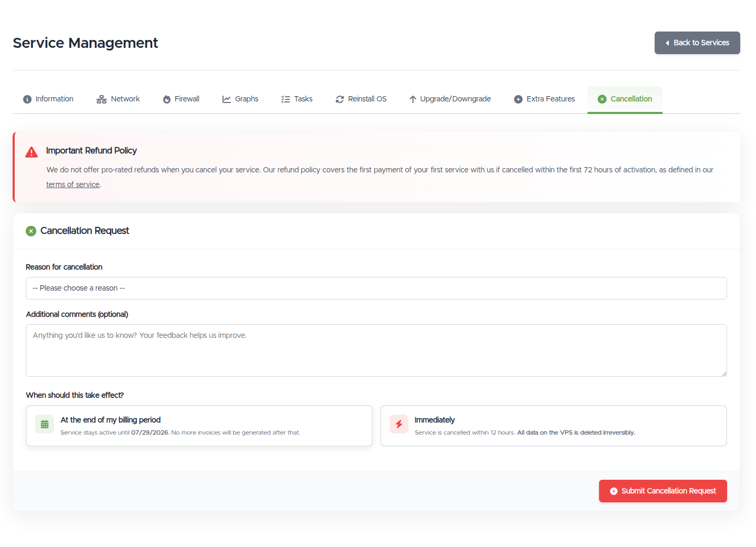This screenshot has height=547, width=756.
Task: Focus the Additional comments text area
Action: tap(376, 350)
